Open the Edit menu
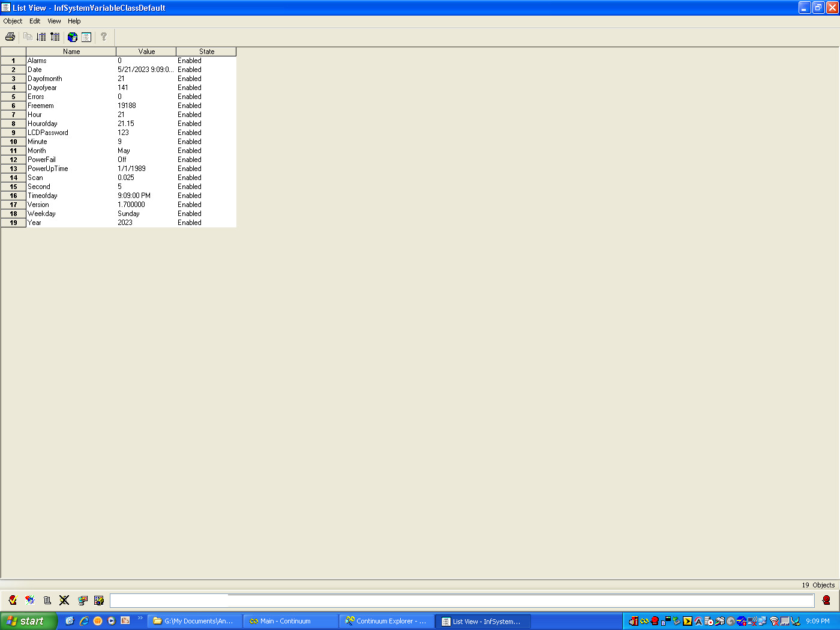840x630 pixels. (x=35, y=21)
